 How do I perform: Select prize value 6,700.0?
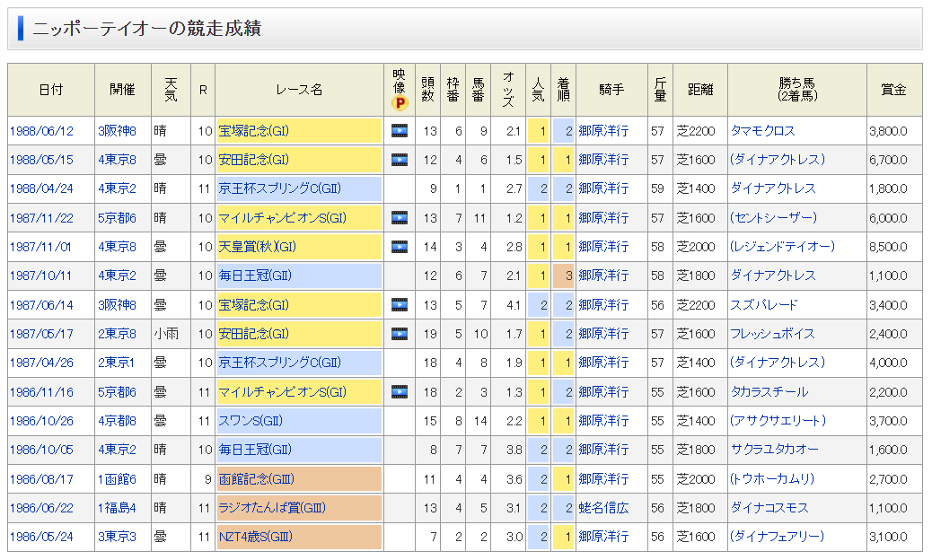point(888,160)
